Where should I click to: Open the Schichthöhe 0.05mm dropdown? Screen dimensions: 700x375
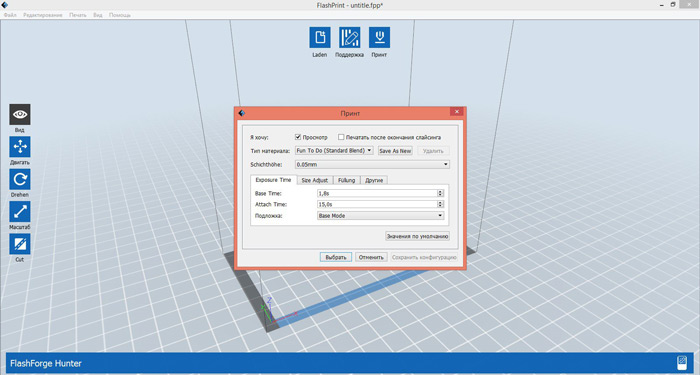pyautogui.click(x=372, y=164)
